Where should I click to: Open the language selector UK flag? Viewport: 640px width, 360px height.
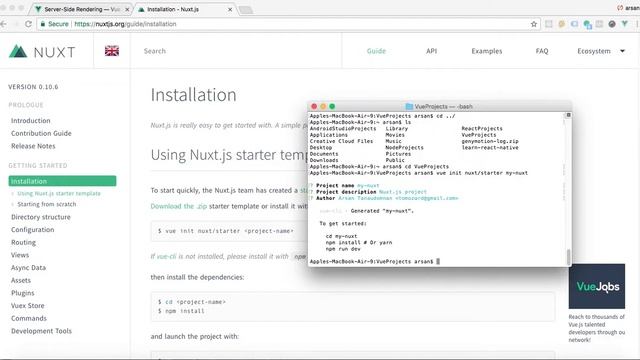[x=112, y=51]
